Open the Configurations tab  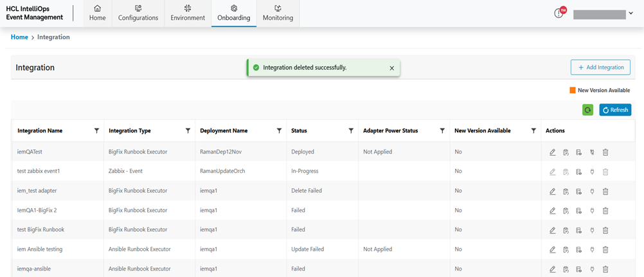[x=138, y=13]
